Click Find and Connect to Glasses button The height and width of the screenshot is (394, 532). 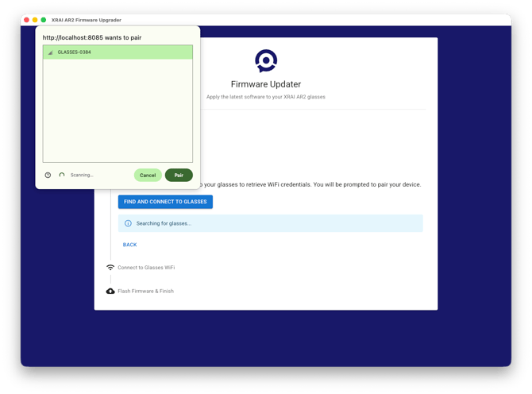point(165,202)
